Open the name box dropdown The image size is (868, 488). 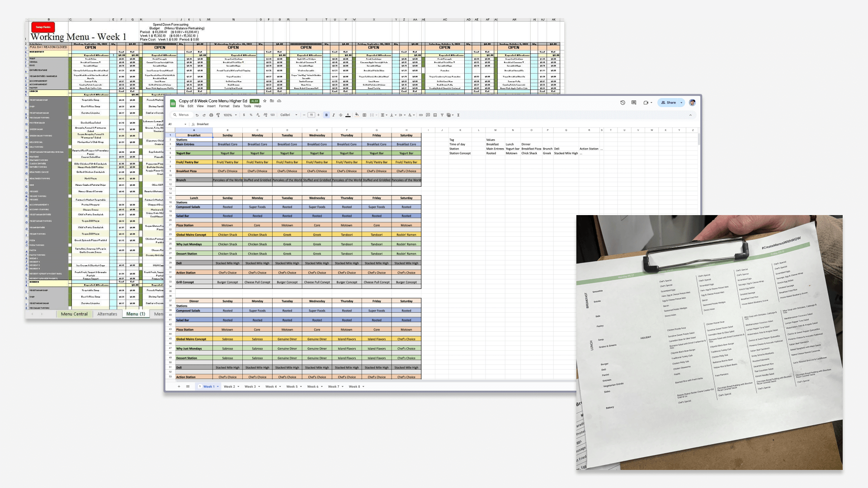pyautogui.click(x=185, y=124)
